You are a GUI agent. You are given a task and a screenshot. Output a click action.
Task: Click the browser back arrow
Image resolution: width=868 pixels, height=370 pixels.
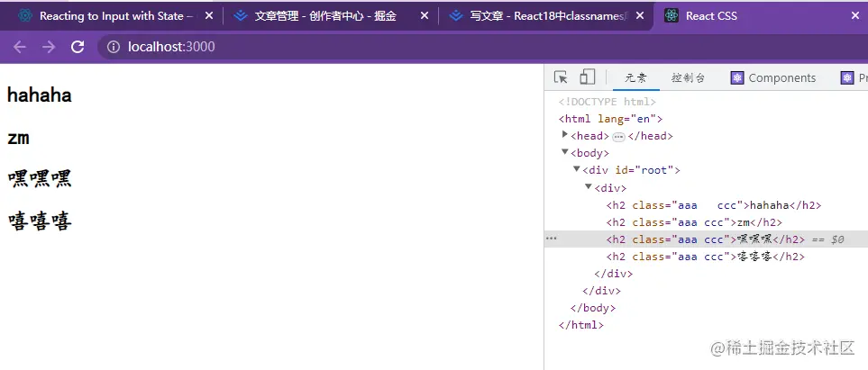(20, 47)
